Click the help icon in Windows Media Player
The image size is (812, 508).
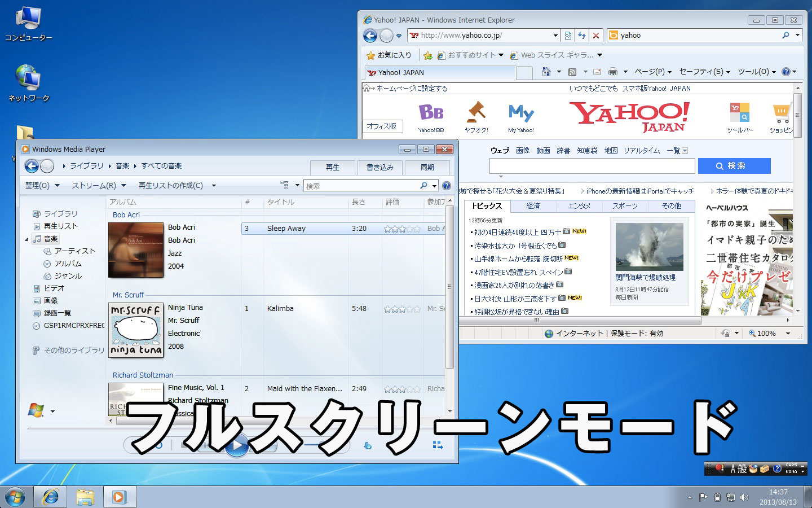[x=447, y=186]
